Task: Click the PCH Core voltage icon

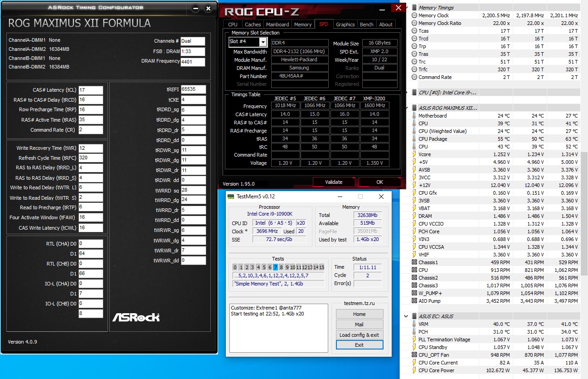Action: point(414,231)
